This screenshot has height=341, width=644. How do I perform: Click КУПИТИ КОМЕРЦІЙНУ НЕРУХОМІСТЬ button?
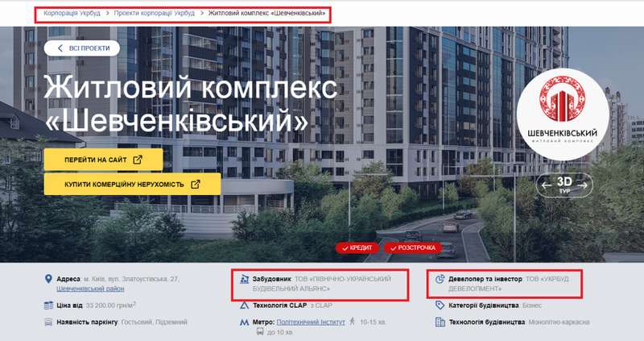click(x=132, y=185)
